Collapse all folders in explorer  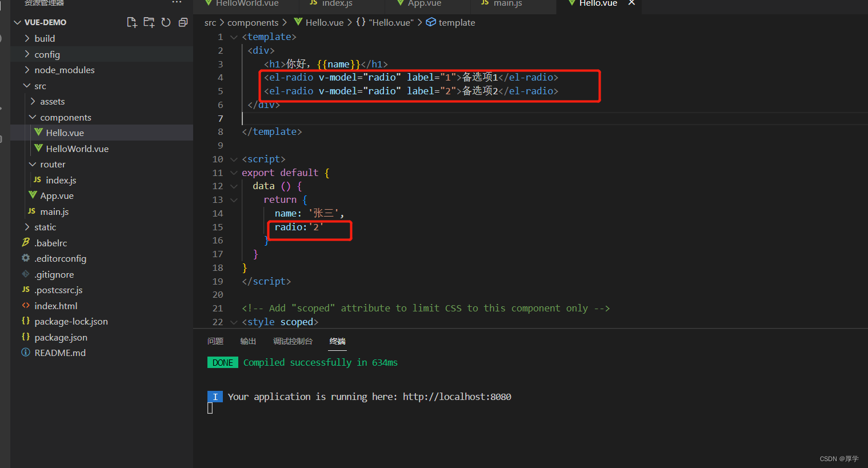coord(183,22)
